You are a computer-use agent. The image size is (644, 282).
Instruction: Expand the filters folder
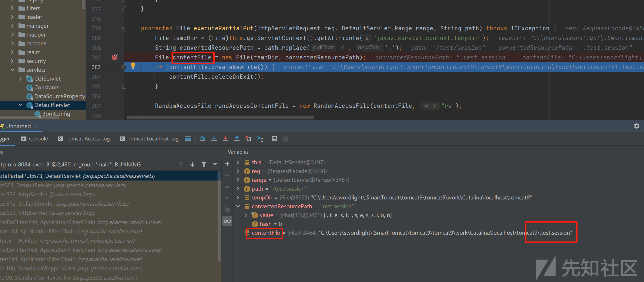tap(12, 8)
